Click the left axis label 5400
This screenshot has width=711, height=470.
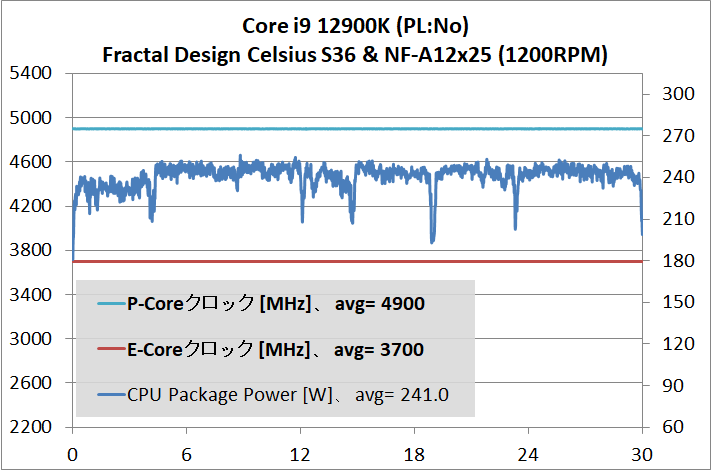coord(30,73)
